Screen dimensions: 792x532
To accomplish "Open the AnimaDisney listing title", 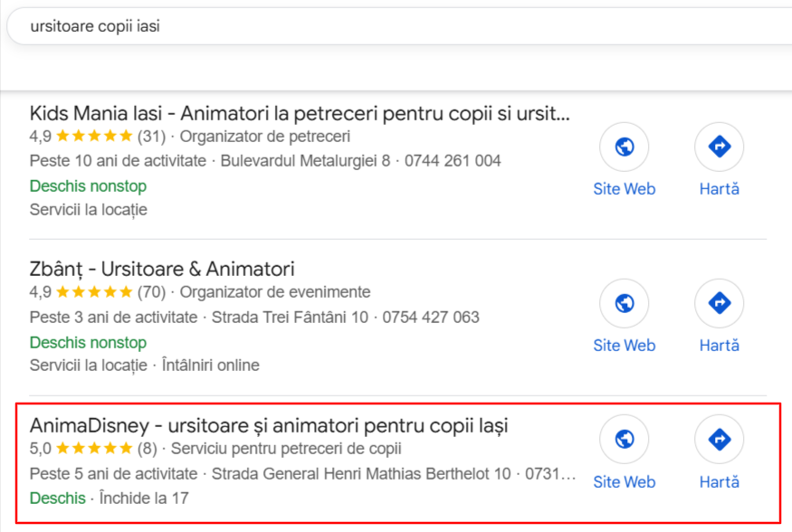I will 269,425.
